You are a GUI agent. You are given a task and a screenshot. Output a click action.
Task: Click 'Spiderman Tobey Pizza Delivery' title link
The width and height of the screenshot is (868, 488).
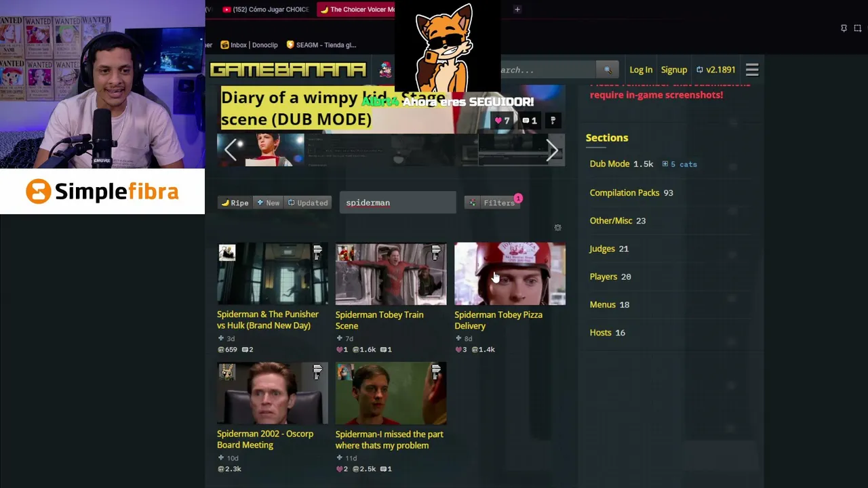498,320
